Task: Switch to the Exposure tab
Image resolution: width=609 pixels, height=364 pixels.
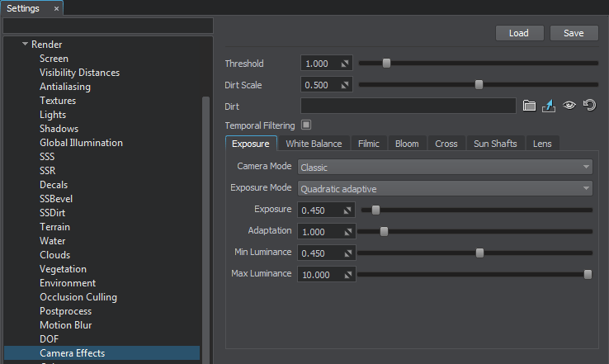Action: 251,144
